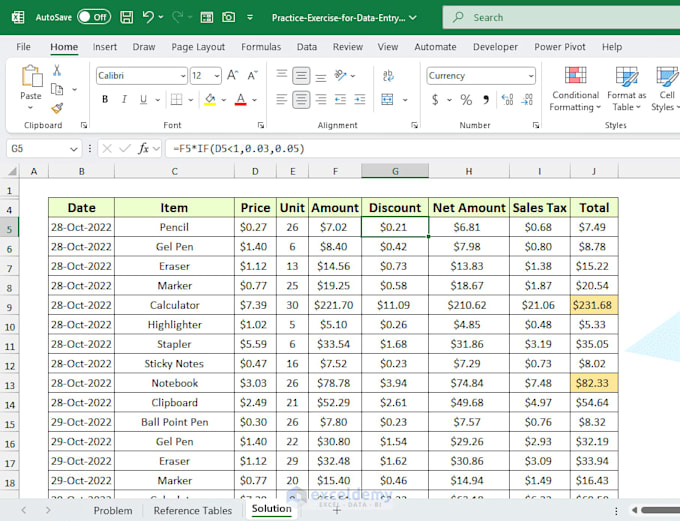
Task: Expand the Name Box G5 dropdown
Action: (x=73, y=149)
